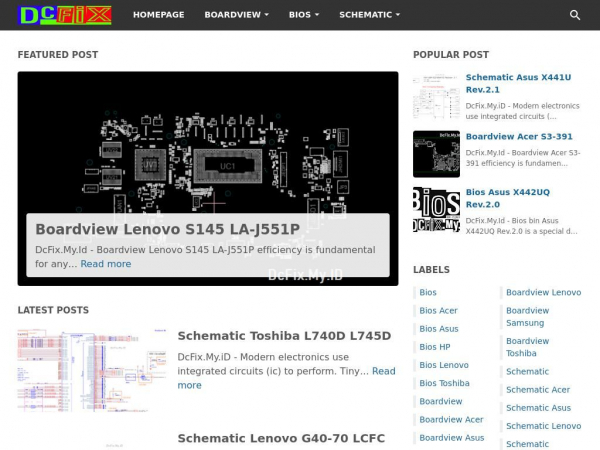Screen dimensions: 600x450
Task: Open the Schematic Toshiba L740D L745D post
Action: pyautogui.click(x=284, y=336)
